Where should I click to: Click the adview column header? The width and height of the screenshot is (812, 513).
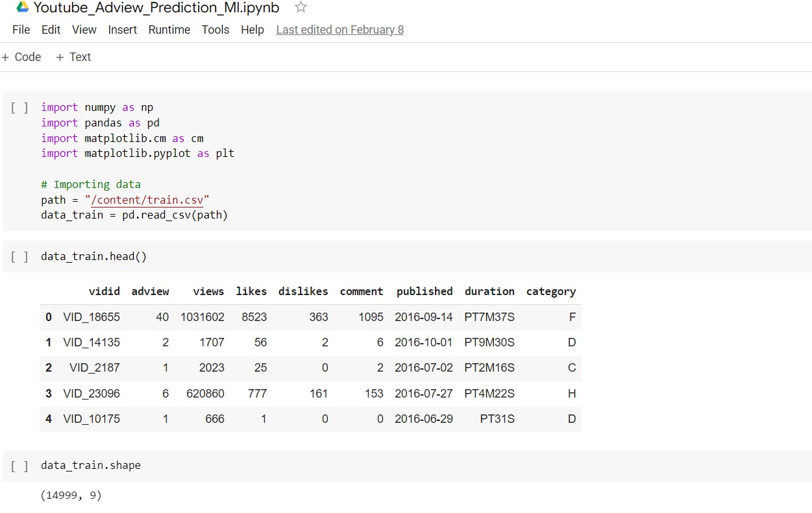click(150, 291)
